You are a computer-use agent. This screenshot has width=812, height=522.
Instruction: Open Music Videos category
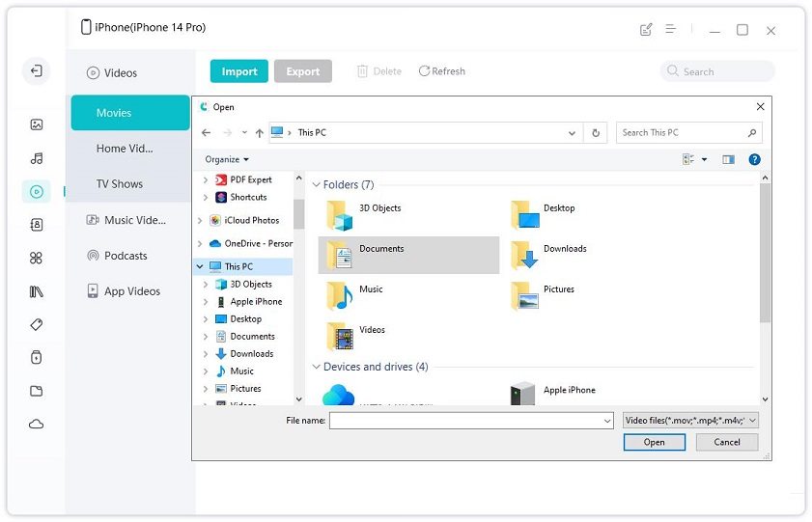click(x=126, y=220)
